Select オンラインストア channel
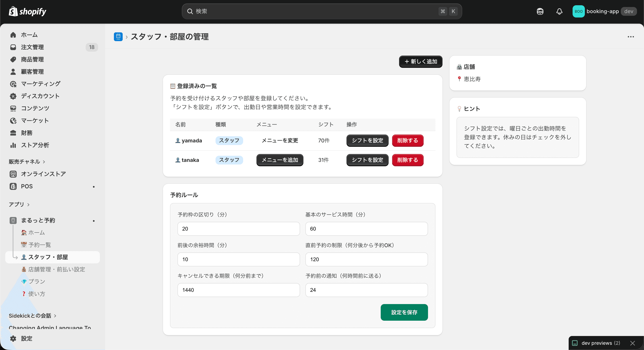The image size is (644, 350). (43, 174)
